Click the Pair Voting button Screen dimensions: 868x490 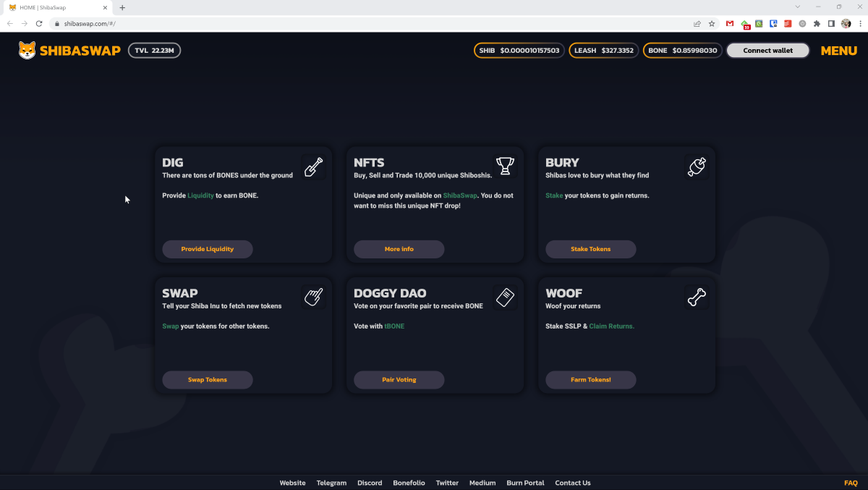pyautogui.click(x=399, y=379)
